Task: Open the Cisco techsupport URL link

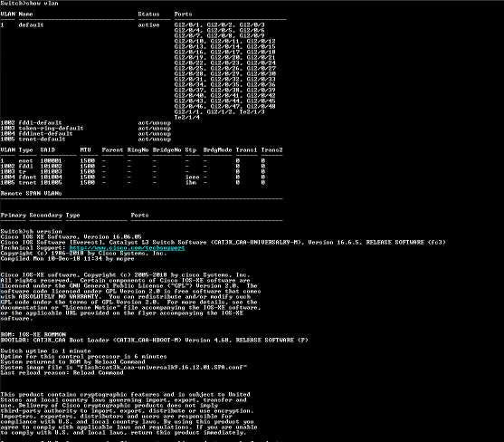Action: coord(127,247)
